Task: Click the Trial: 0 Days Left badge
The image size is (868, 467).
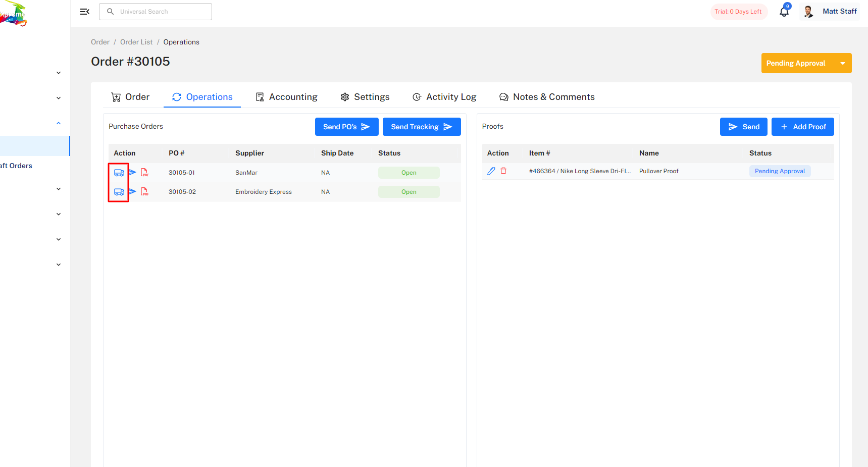Action: [738, 12]
